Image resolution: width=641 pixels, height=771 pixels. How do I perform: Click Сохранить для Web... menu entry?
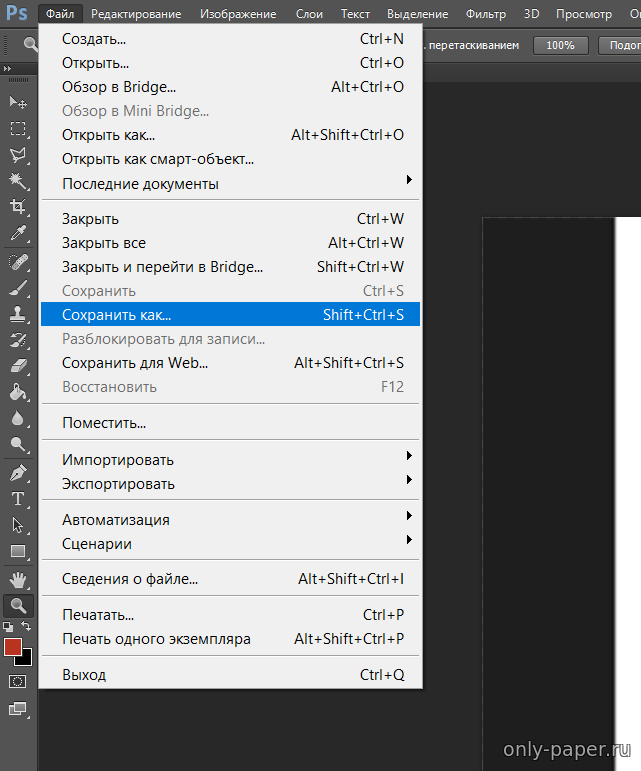click(x=230, y=362)
